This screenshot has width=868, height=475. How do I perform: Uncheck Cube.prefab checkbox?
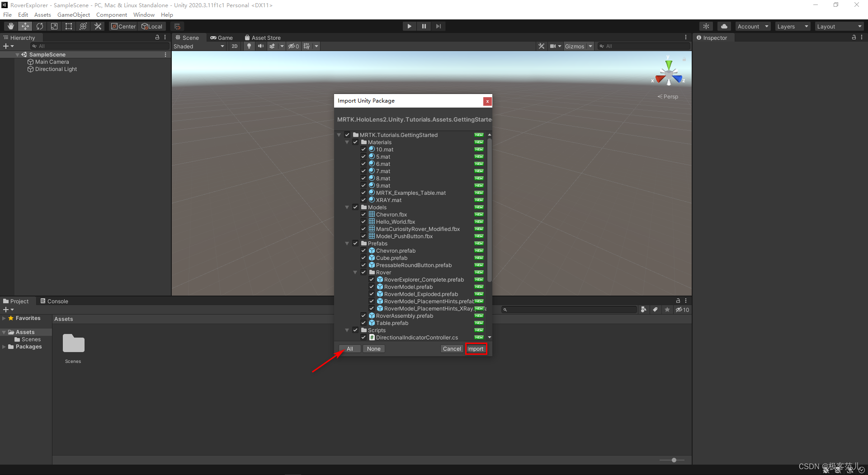(x=363, y=258)
